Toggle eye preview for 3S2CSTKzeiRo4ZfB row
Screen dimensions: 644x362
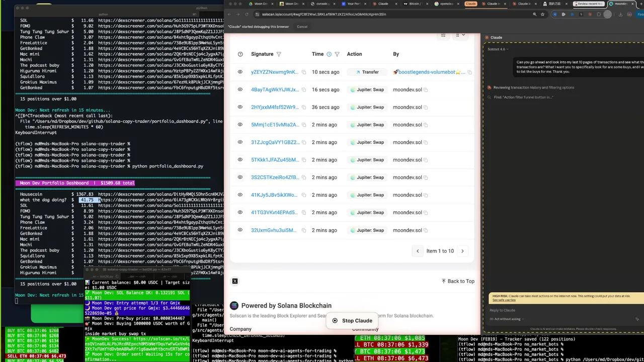coord(240,178)
